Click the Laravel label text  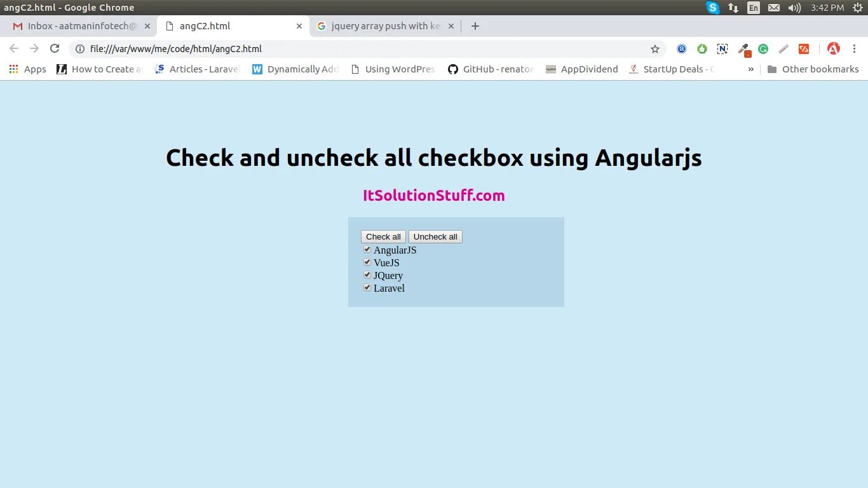click(389, 288)
